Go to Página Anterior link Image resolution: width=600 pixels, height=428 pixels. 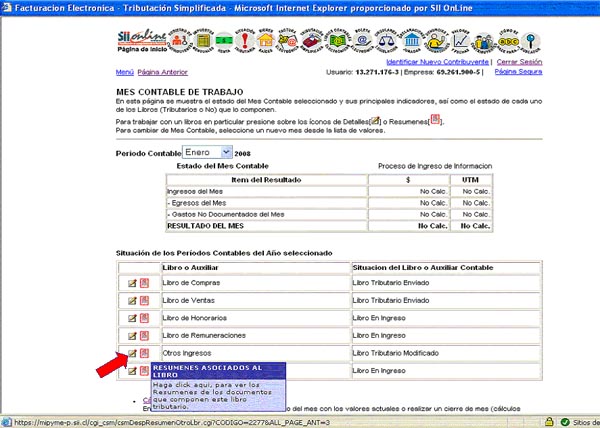[163, 72]
